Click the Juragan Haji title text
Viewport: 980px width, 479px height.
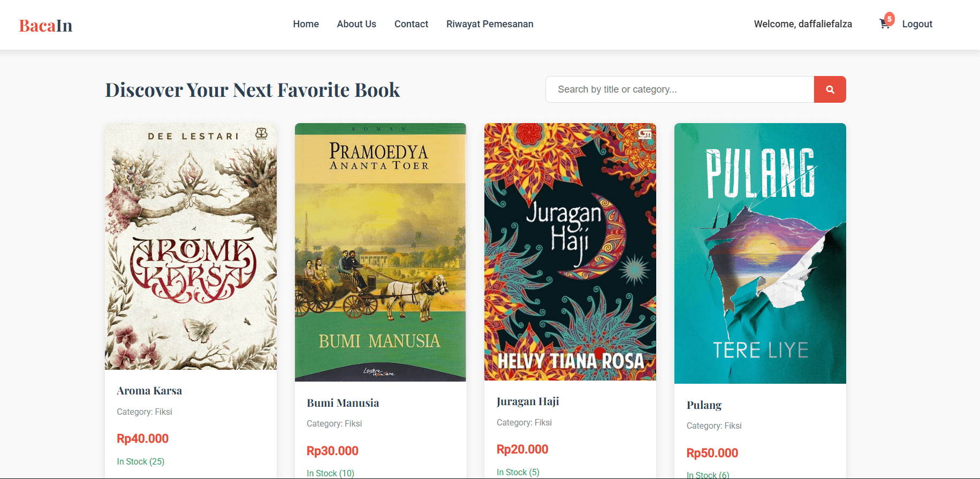[528, 401]
